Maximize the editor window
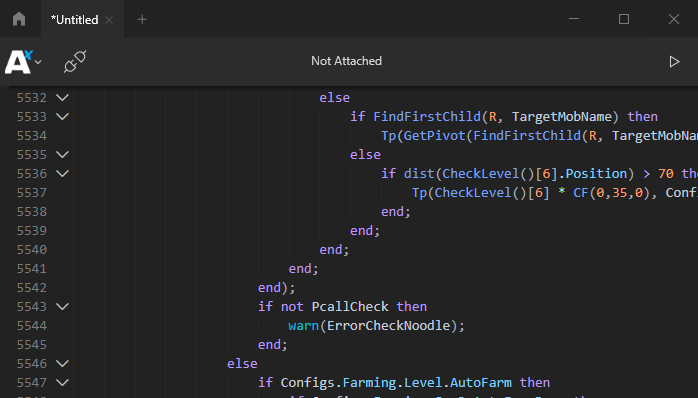 [x=624, y=19]
